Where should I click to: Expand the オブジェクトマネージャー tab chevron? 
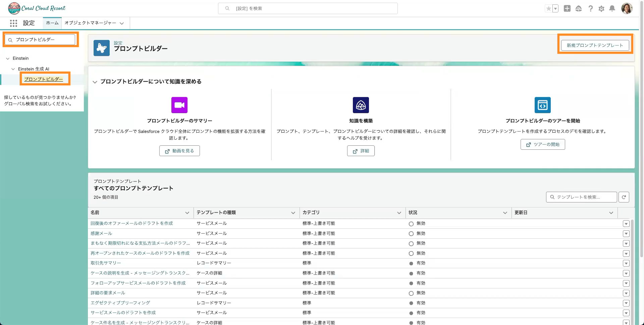122,23
